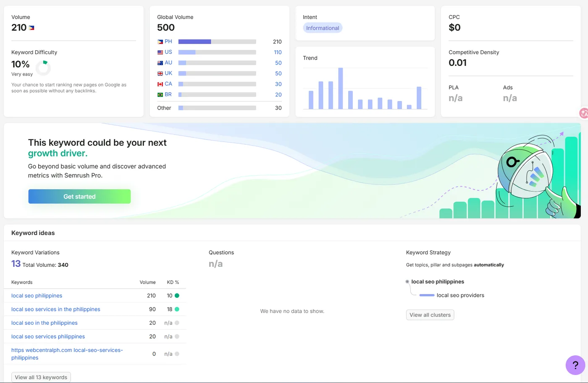Click the Keyword ideas heading

[33, 233]
